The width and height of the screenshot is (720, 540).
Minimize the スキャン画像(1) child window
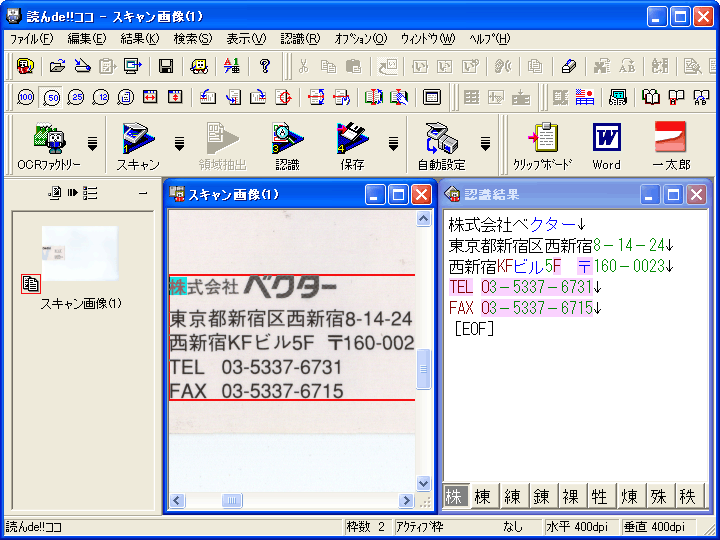tap(375, 195)
